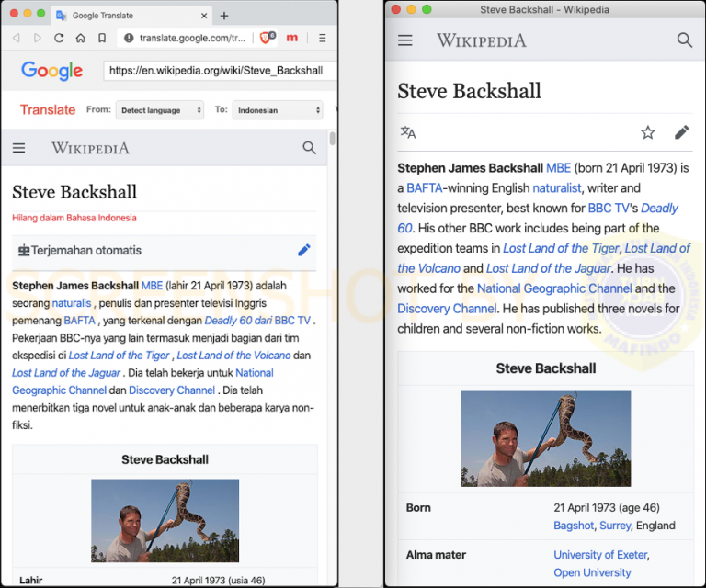The width and height of the screenshot is (706, 588).
Task: Open 'University of Exeter' link
Action: (x=600, y=555)
